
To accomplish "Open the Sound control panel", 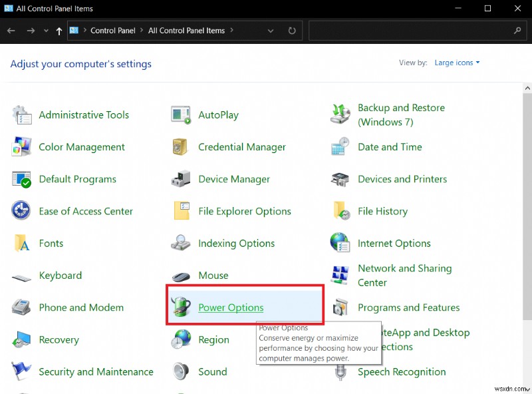I will [212, 372].
